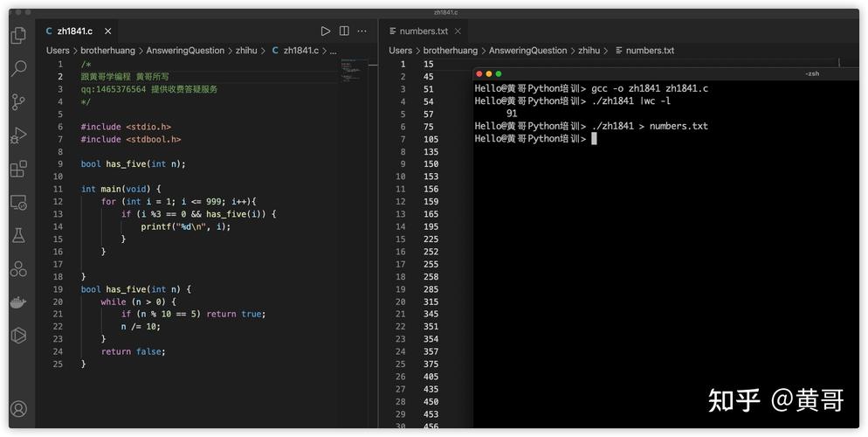The width and height of the screenshot is (868, 437).
Task: Click value 375 in numbers.txt
Action: pyautogui.click(x=431, y=364)
